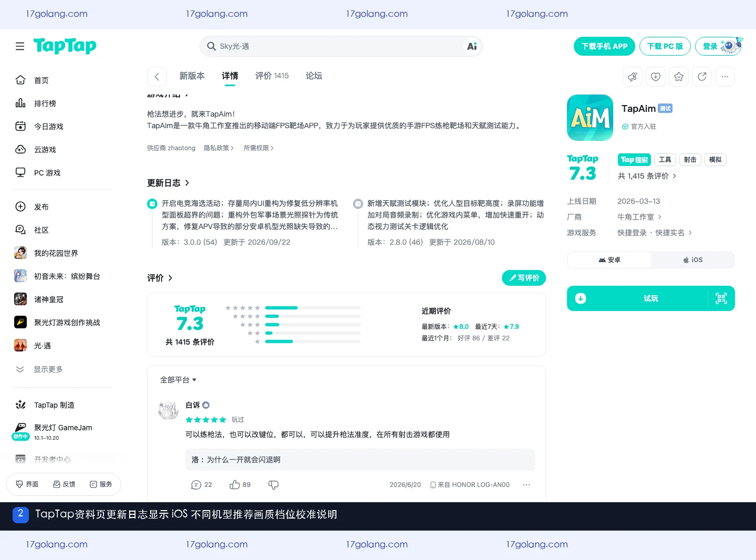Click the 试玩 button
The height and width of the screenshot is (560, 756).
pos(651,298)
